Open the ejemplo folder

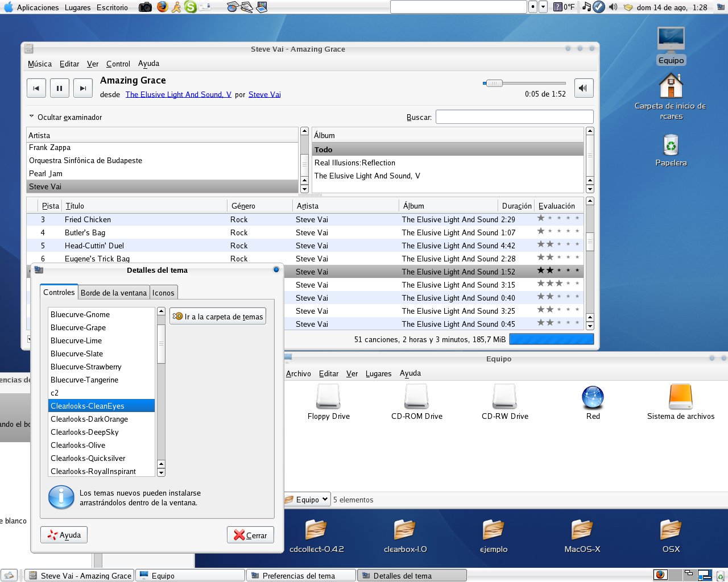(494, 536)
